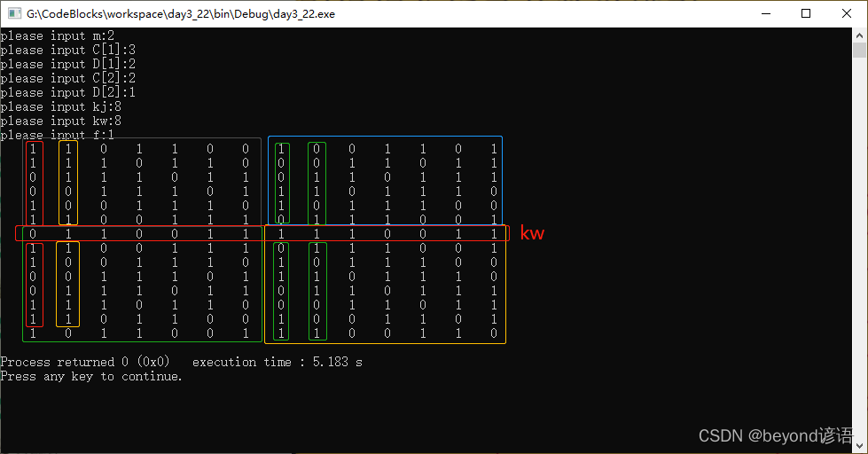Click the vertical scrollbar thumb
The width and height of the screenshot is (868, 454).
(859, 51)
